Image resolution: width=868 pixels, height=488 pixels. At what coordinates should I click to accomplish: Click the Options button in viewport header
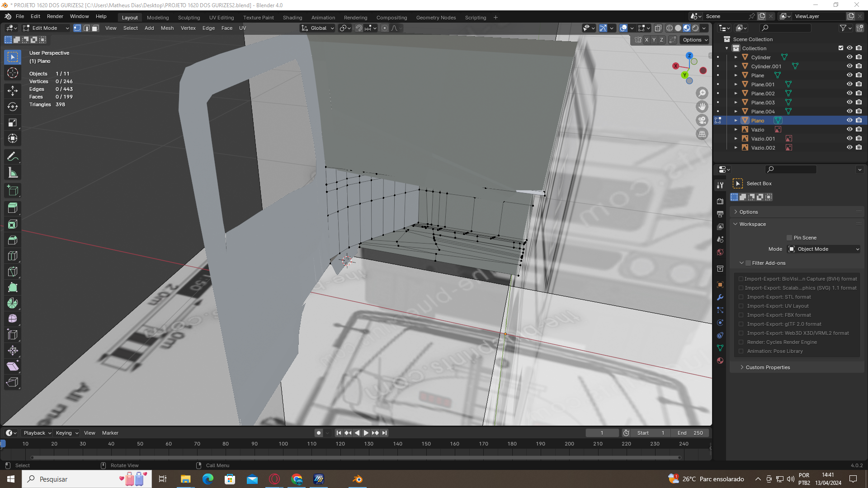click(695, 40)
